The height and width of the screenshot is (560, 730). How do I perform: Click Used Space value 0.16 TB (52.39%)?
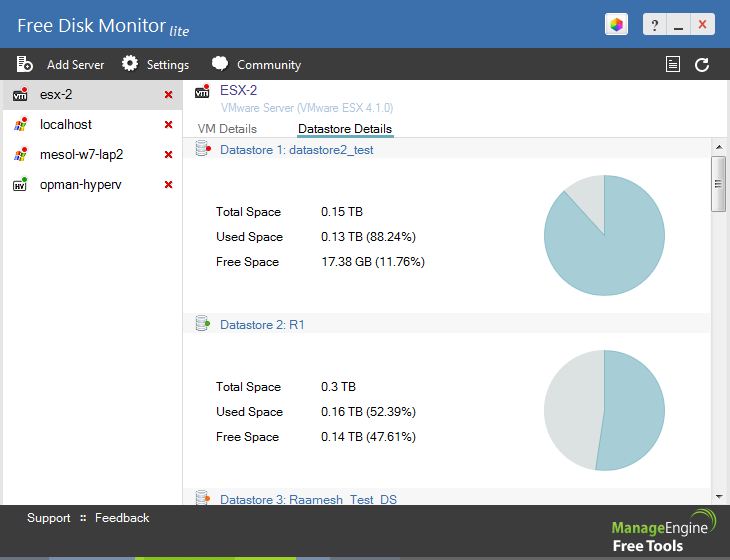(368, 412)
